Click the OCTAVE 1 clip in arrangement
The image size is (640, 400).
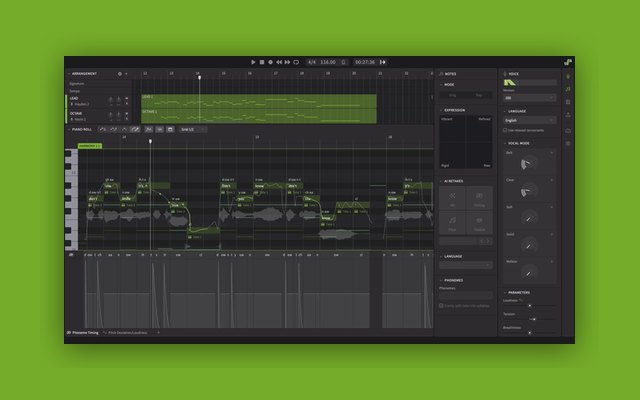click(x=259, y=116)
